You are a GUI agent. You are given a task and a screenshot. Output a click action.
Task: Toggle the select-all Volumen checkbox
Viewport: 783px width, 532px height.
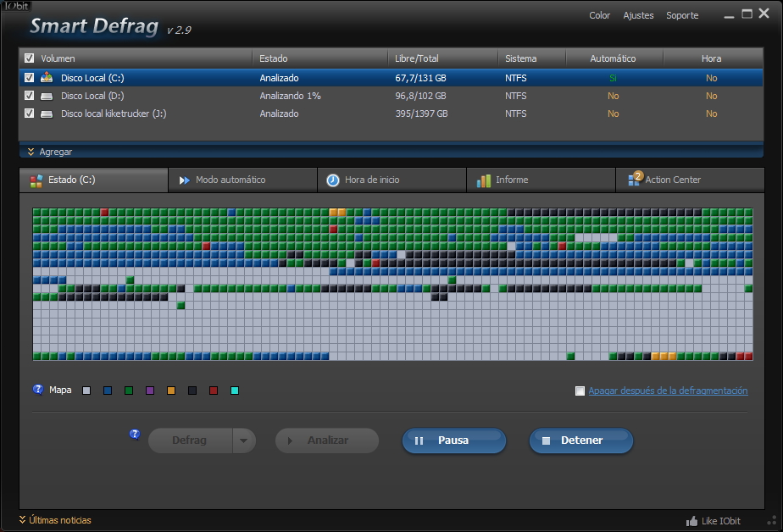pos(30,58)
